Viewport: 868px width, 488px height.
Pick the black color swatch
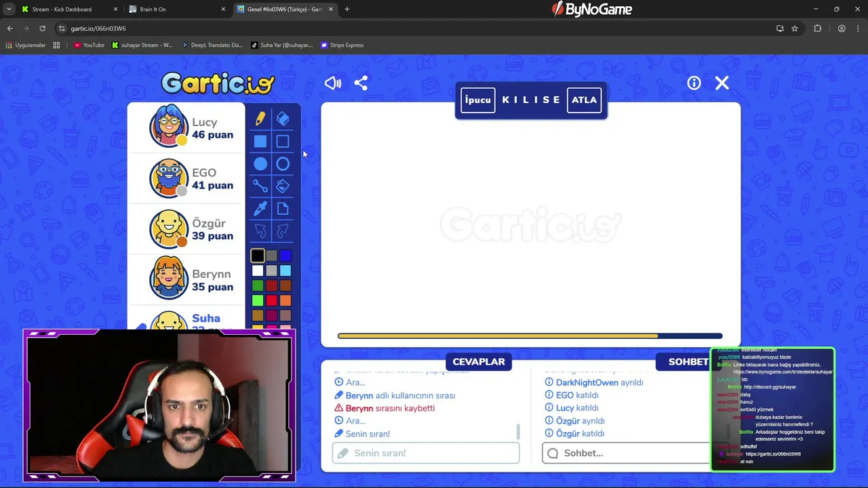pos(258,256)
